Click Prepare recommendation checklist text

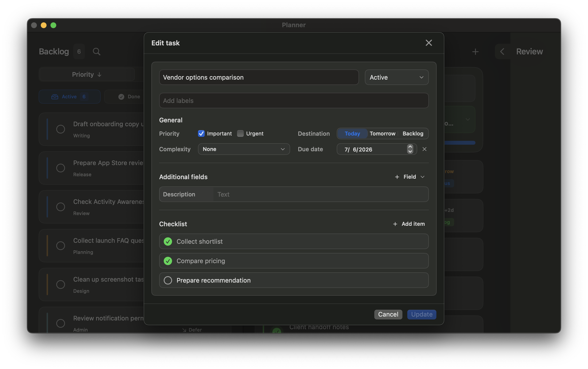(213, 280)
